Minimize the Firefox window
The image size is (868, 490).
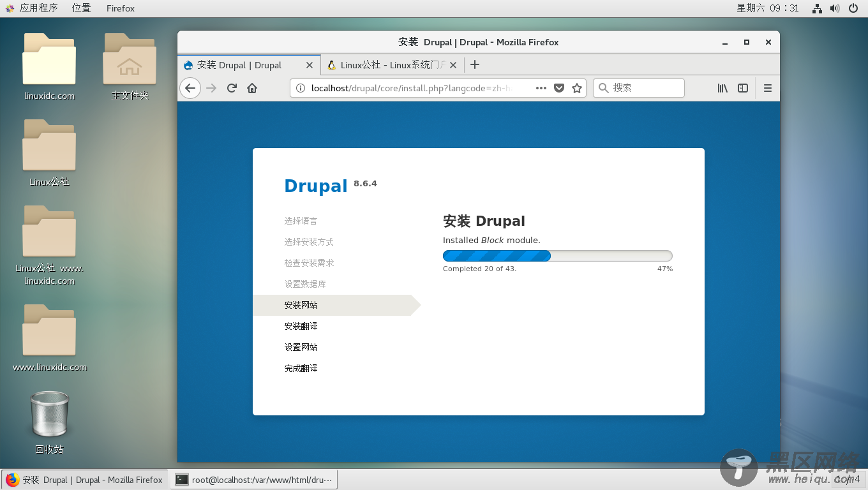tap(725, 42)
